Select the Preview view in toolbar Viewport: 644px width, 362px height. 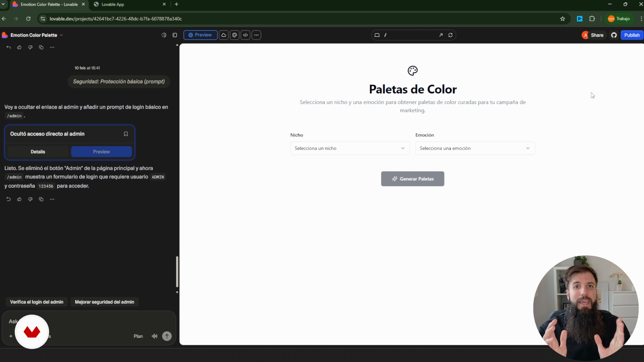pyautogui.click(x=200, y=35)
